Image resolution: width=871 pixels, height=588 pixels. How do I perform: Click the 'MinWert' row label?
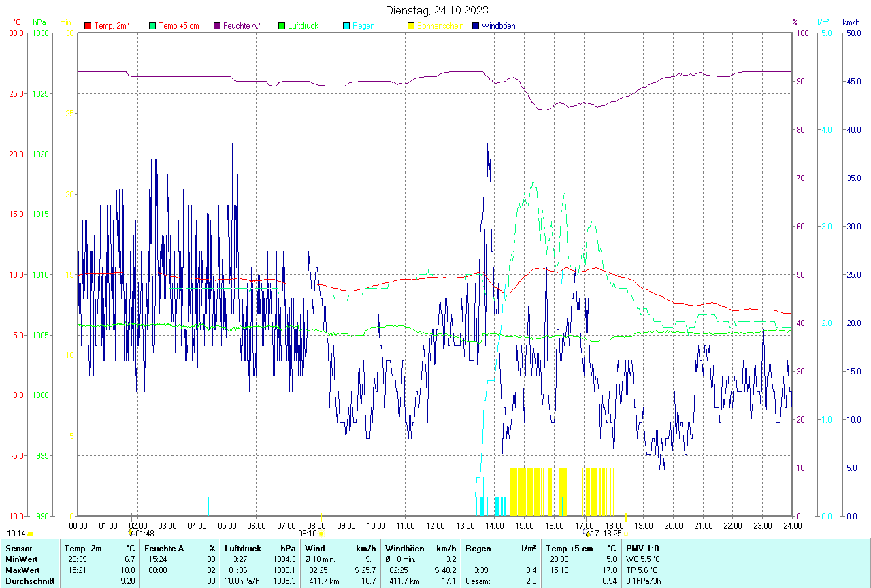[21, 559]
